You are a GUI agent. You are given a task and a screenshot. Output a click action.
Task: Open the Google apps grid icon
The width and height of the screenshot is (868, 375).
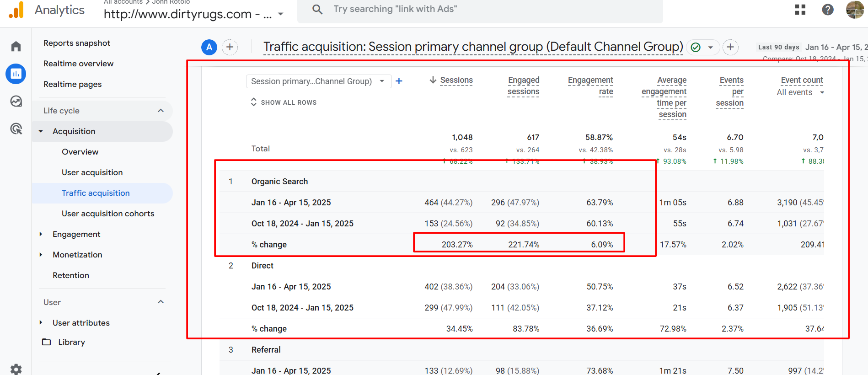(x=800, y=10)
